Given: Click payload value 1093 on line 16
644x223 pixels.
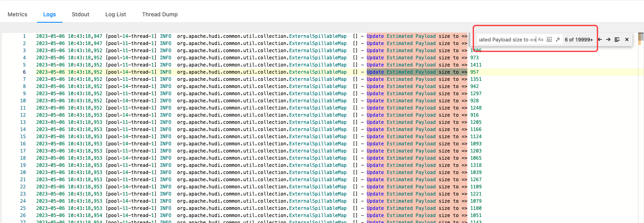Looking at the screenshot, I should pos(476,144).
